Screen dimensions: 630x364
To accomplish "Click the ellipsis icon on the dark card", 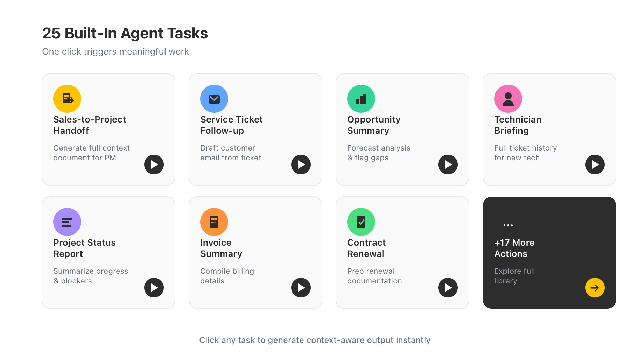I will click(x=508, y=225).
